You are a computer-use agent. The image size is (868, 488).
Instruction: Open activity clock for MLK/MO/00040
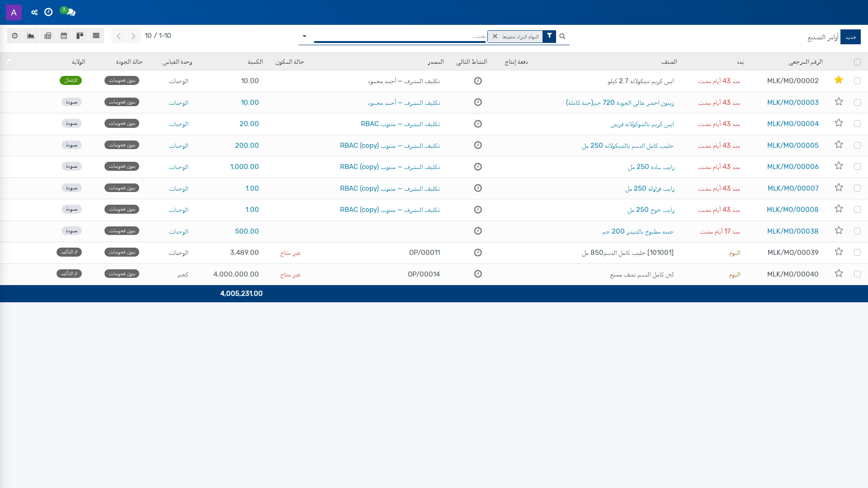click(x=478, y=274)
